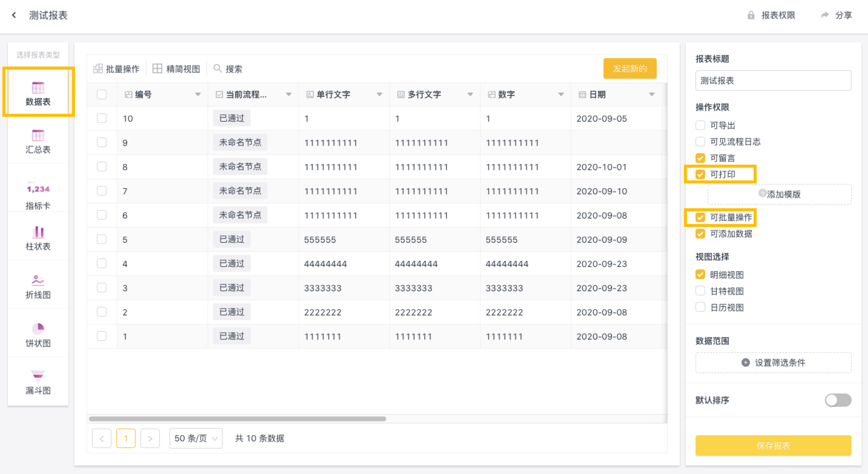Enable the 甘特视图 option
This screenshot has height=474, width=868.
[x=700, y=291]
